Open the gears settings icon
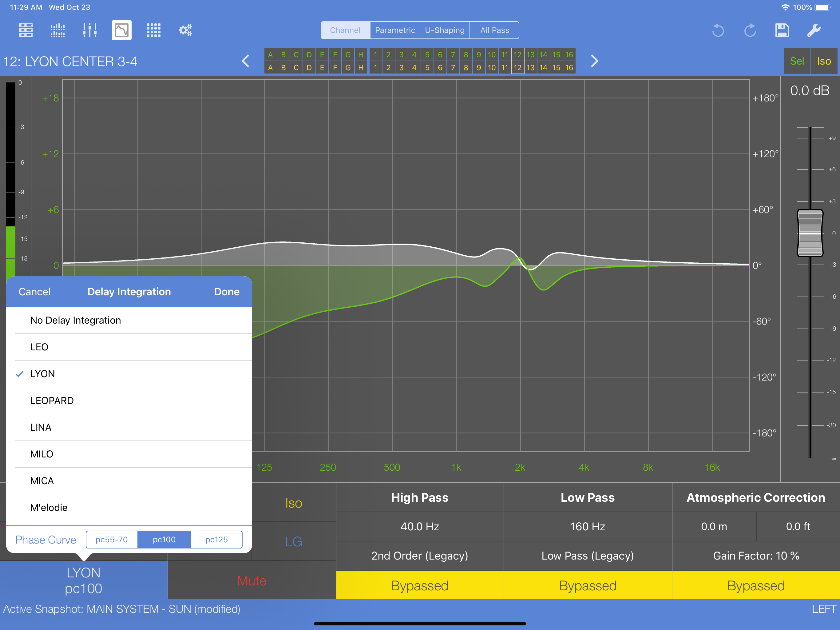Viewport: 840px width, 630px height. 186,30
